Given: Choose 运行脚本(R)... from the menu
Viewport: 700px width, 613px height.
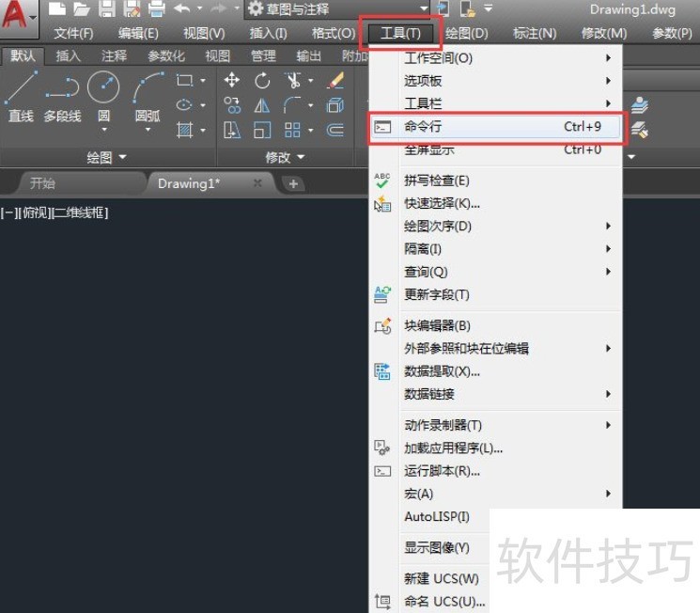Looking at the screenshot, I should click(496, 471).
